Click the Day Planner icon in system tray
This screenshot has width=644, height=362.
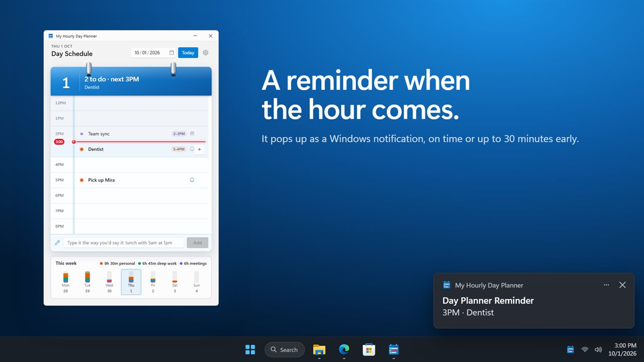pyautogui.click(x=571, y=349)
